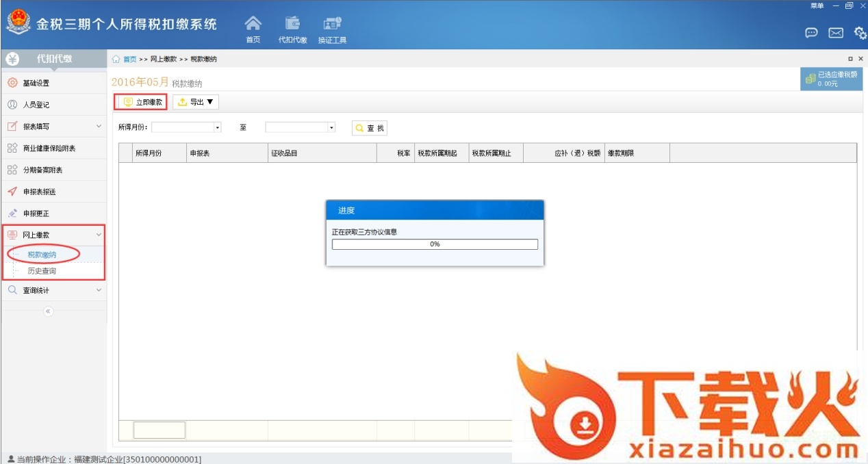
Task: Click the 首页 home icon in header
Action: pyautogui.click(x=253, y=26)
